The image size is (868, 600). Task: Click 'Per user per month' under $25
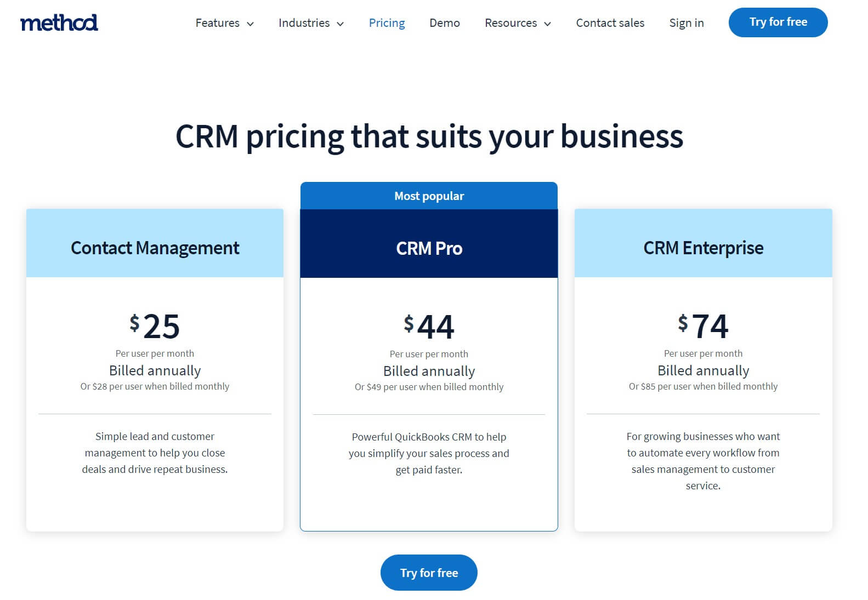pos(155,353)
